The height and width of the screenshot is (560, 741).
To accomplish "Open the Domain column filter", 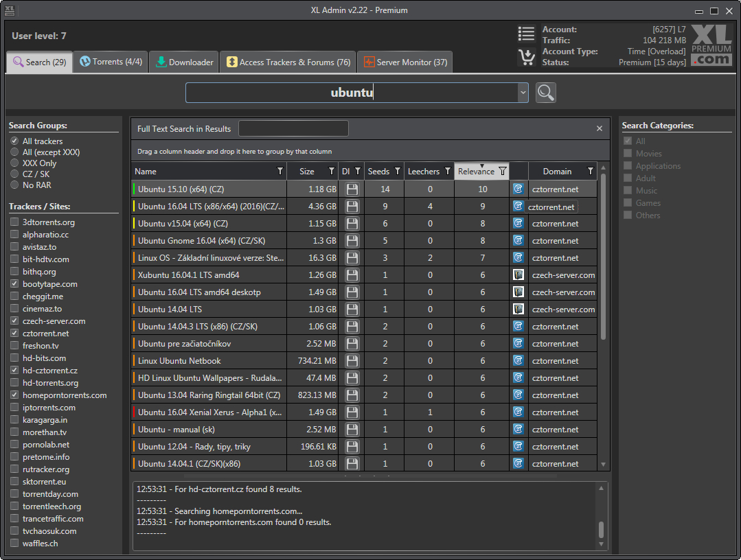I will 590,171.
